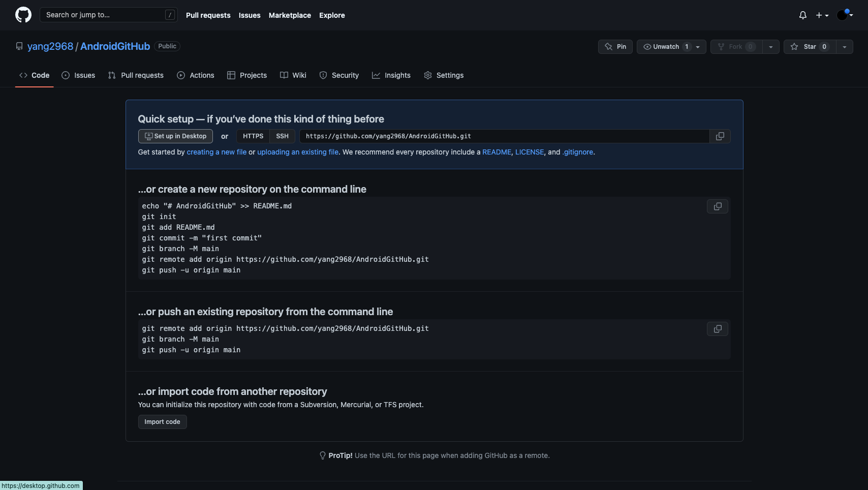Screen dimensions: 868x490
Task: Pin this repository
Action: (x=615, y=47)
